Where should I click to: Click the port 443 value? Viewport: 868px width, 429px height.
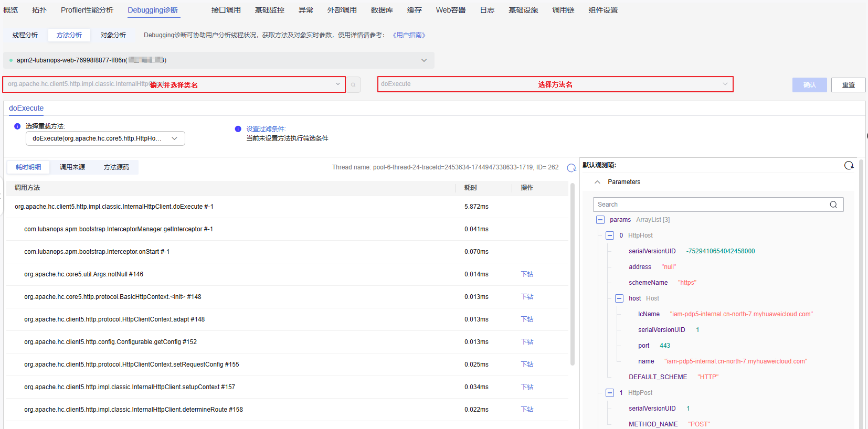pos(665,346)
